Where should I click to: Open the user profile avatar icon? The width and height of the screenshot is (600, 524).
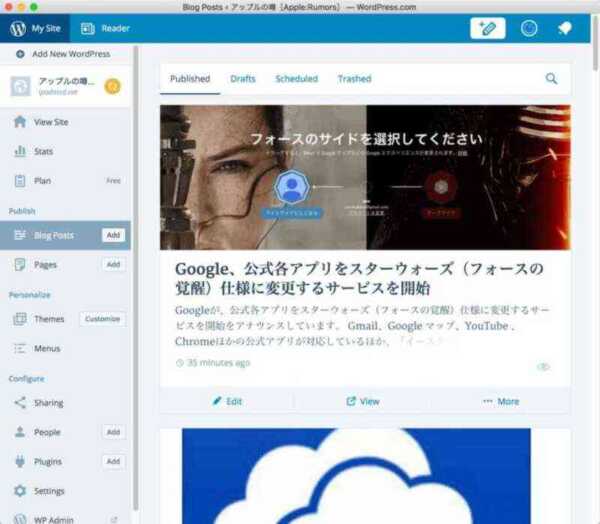click(x=529, y=28)
